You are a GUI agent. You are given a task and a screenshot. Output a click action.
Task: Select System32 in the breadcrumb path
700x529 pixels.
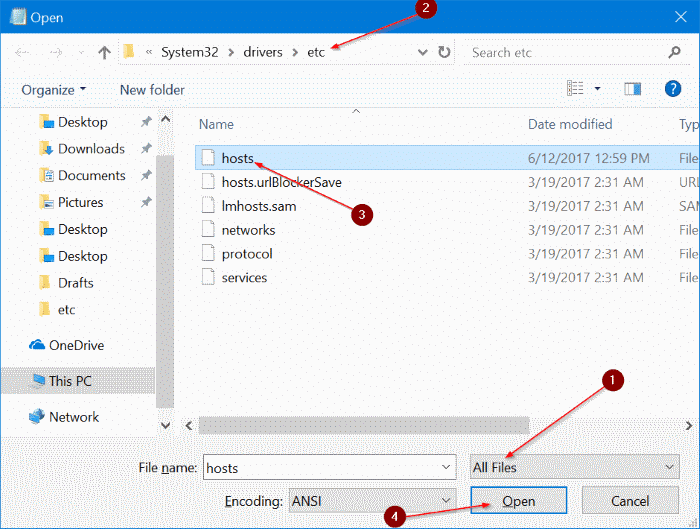(190, 52)
